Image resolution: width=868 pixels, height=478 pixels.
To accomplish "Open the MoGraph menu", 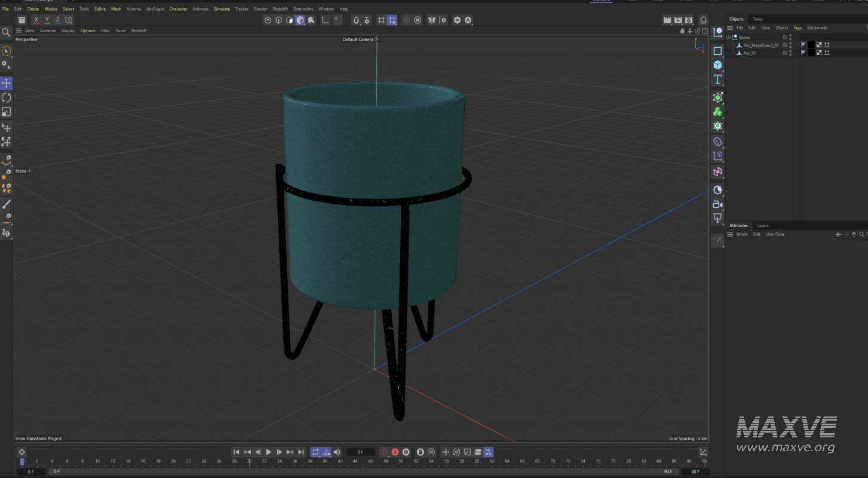I will (154, 9).
